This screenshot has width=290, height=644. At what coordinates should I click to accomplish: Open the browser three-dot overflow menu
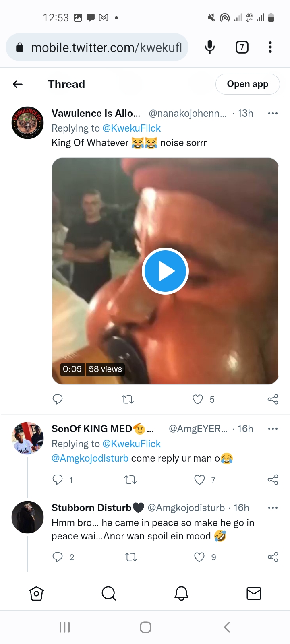coord(270,47)
